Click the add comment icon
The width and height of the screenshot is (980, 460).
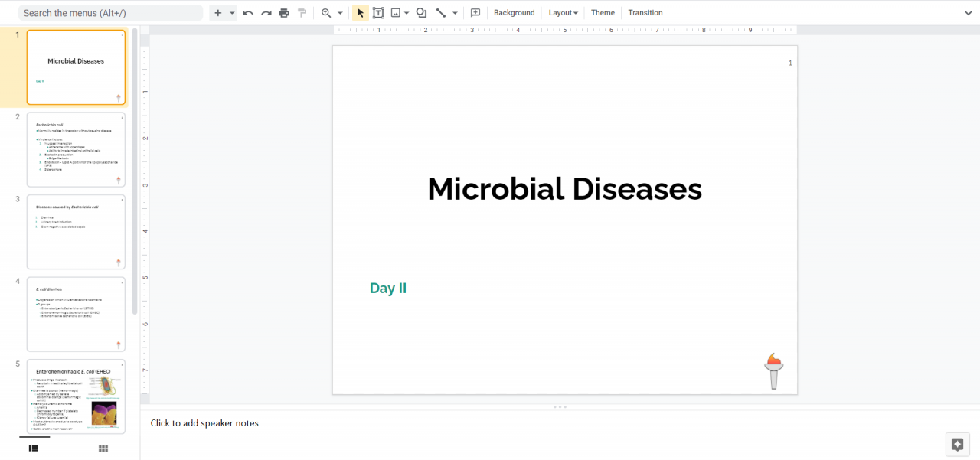pos(475,13)
